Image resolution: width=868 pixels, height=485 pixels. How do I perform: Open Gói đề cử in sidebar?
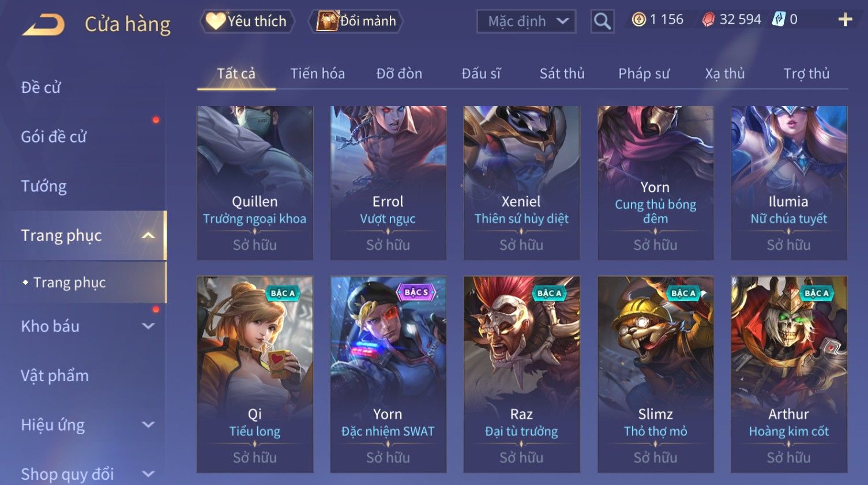[x=54, y=137]
